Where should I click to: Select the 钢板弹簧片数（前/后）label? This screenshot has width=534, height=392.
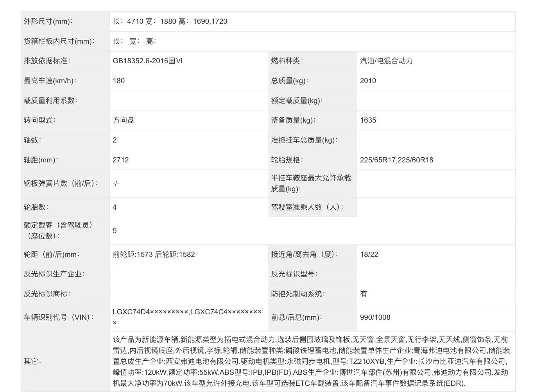61,184
